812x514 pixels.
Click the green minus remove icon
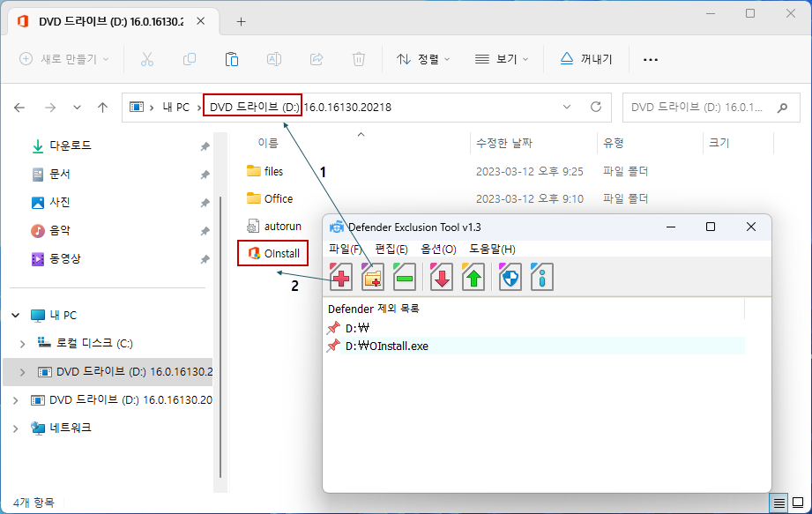pos(405,277)
